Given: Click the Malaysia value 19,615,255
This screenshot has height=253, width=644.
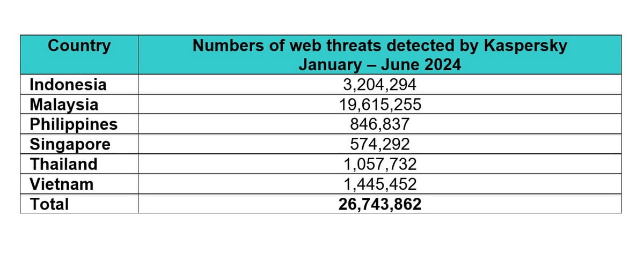Looking at the screenshot, I should coord(379,105).
